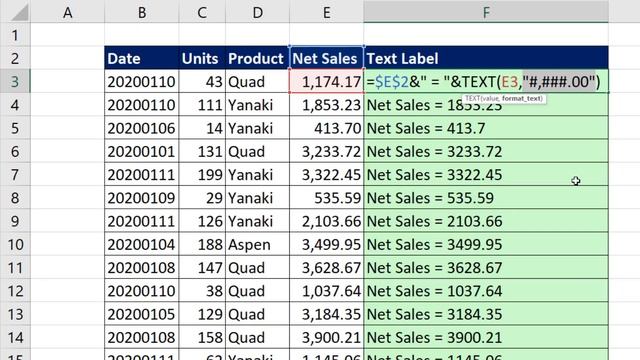Select row 10 header
This screenshot has width=640, height=360.
point(15,244)
